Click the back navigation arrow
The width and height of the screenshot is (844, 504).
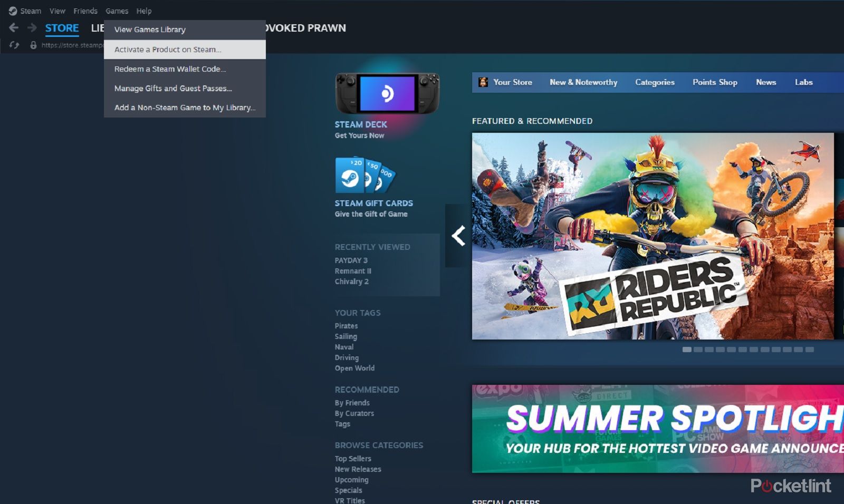click(x=14, y=28)
